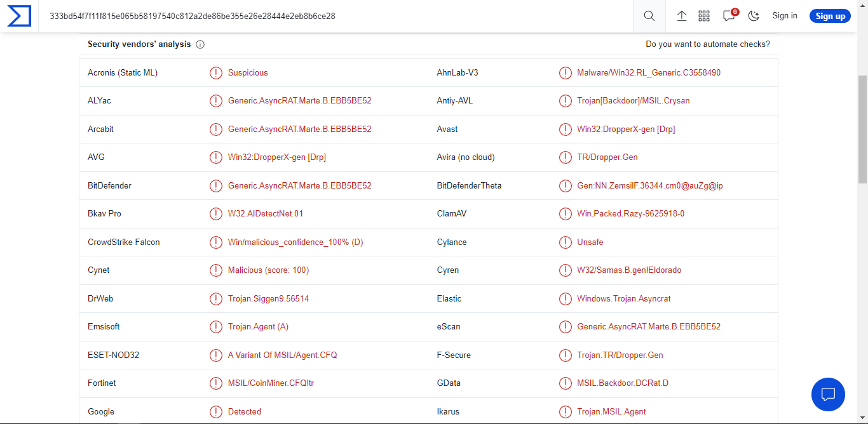
Task: Click alert icon in Acronis row
Action: pos(216,73)
